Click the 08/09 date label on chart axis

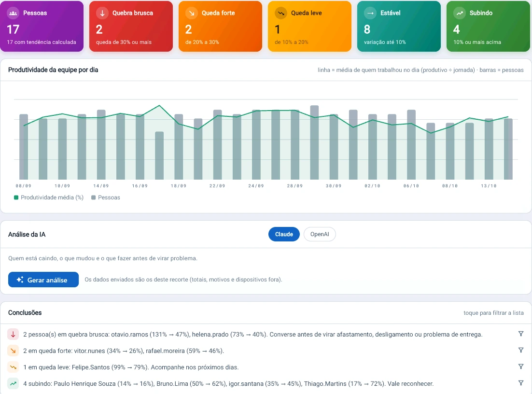(23, 186)
